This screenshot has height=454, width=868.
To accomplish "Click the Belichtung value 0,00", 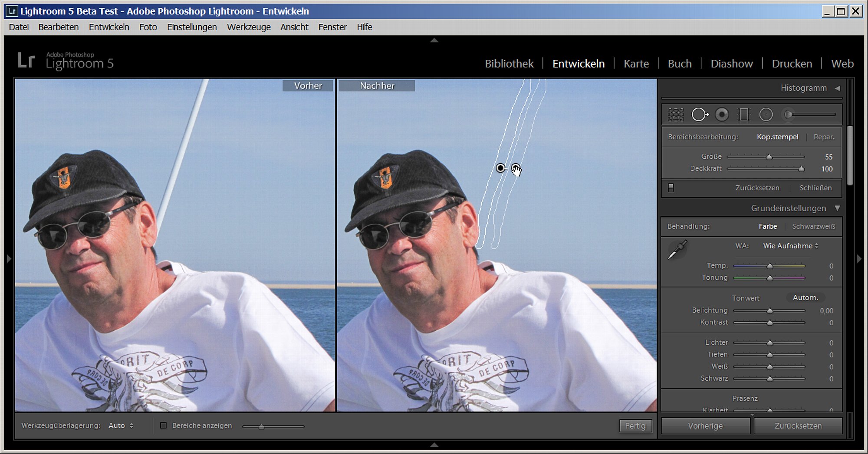I will [826, 311].
